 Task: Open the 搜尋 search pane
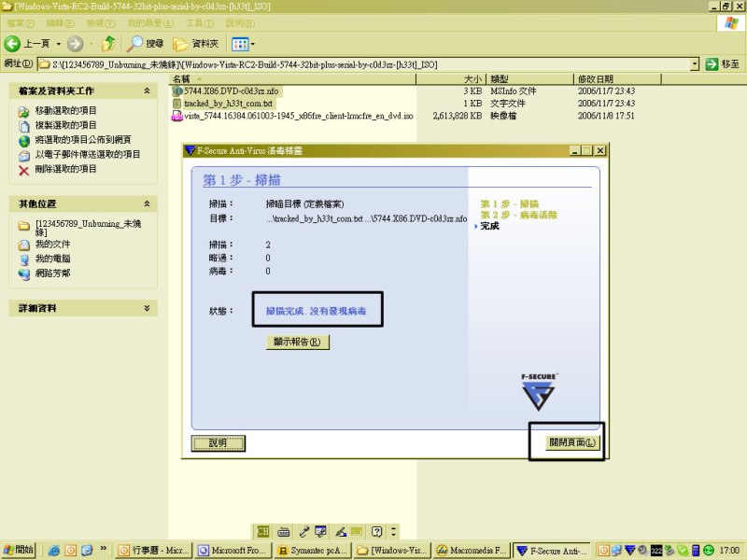point(146,44)
